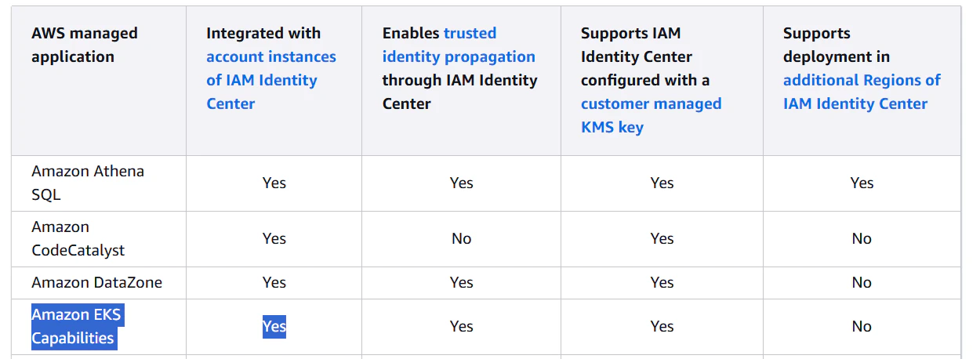Click the highlighted Amazon EKS Capabilities cell
This screenshot has height=359, width=980.
coord(77,326)
